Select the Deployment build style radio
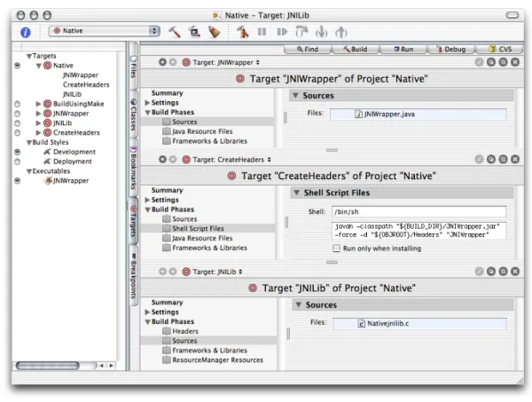 coord(18,162)
